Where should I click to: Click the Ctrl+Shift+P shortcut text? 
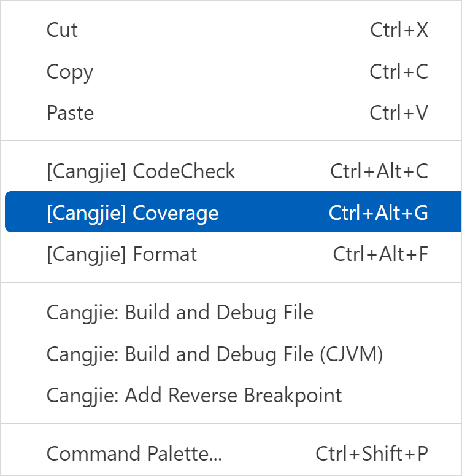[372, 454]
